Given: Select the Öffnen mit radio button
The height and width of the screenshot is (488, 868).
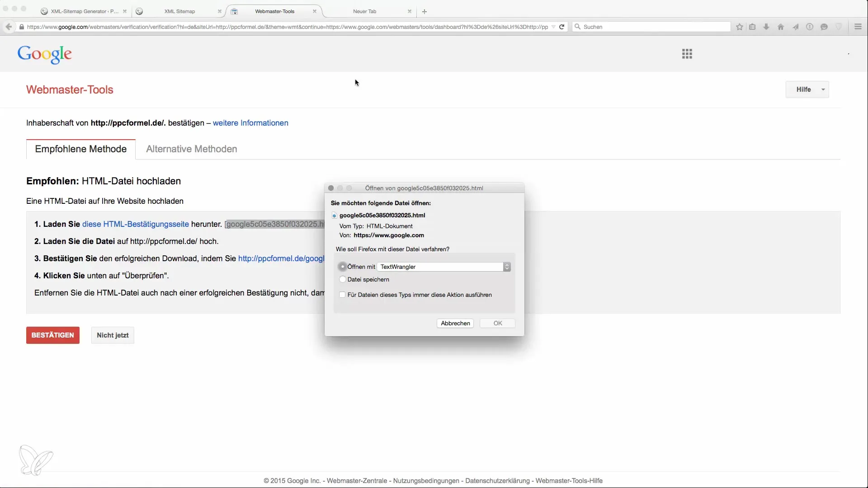Looking at the screenshot, I should tap(343, 267).
